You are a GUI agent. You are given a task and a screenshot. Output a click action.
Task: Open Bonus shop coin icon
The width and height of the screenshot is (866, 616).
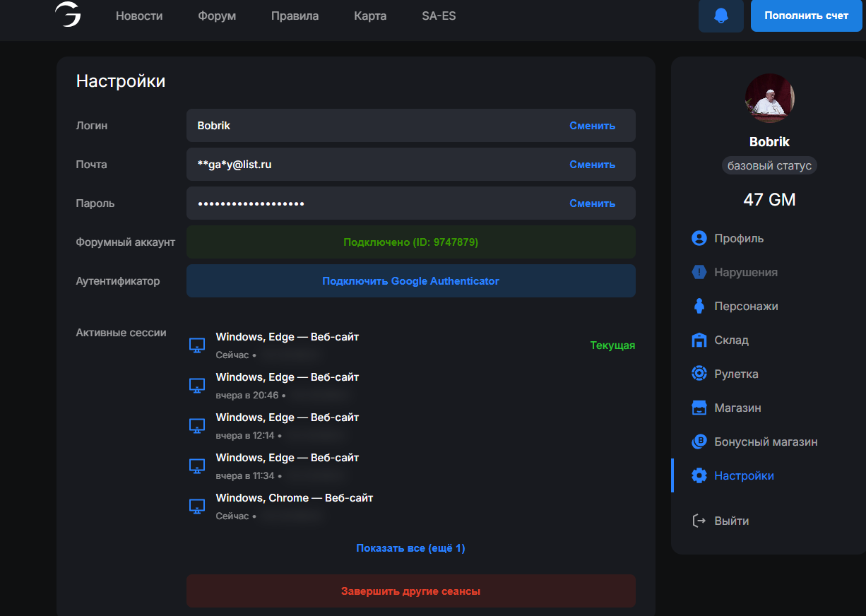click(699, 442)
